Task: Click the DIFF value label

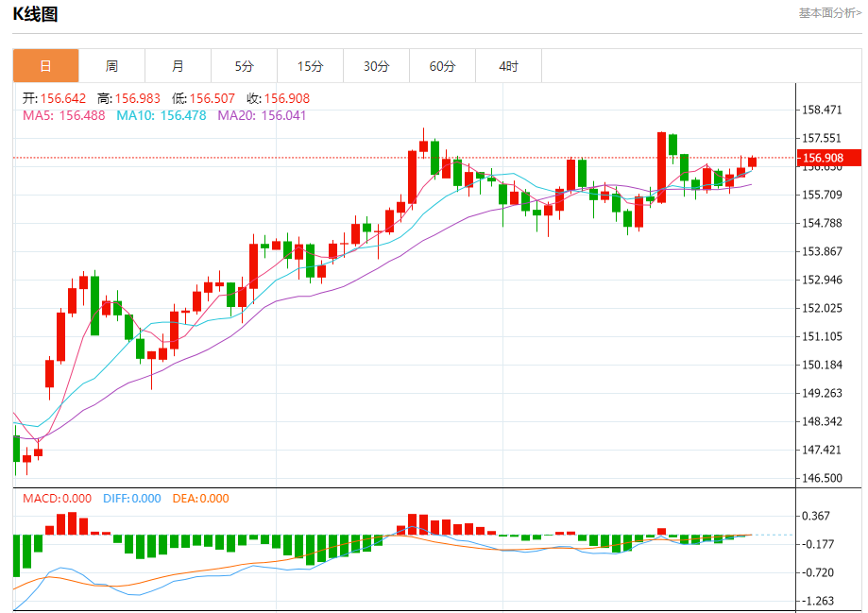Action: click(x=130, y=499)
